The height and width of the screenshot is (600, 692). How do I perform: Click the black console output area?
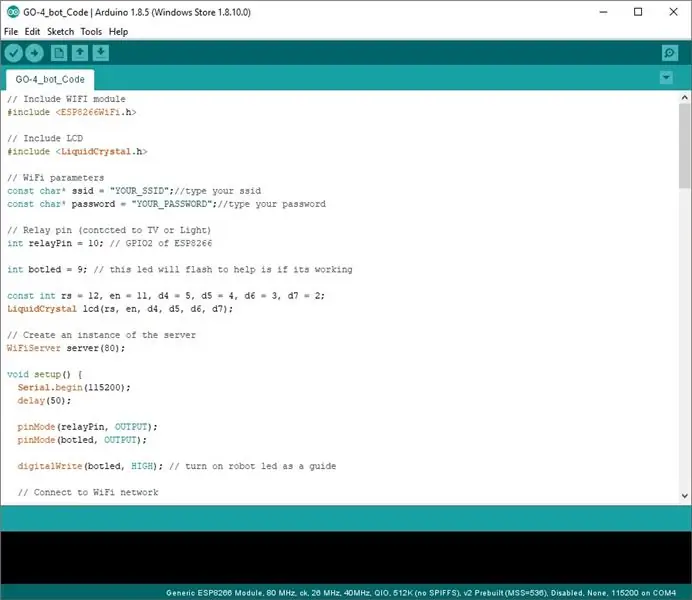tap(346, 558)
